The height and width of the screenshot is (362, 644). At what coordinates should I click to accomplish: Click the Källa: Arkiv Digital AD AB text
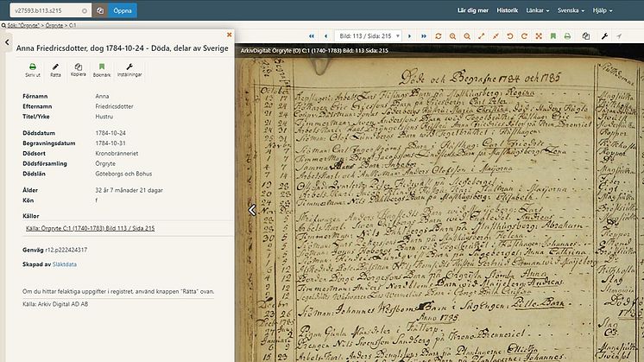(x=55, y=304)
